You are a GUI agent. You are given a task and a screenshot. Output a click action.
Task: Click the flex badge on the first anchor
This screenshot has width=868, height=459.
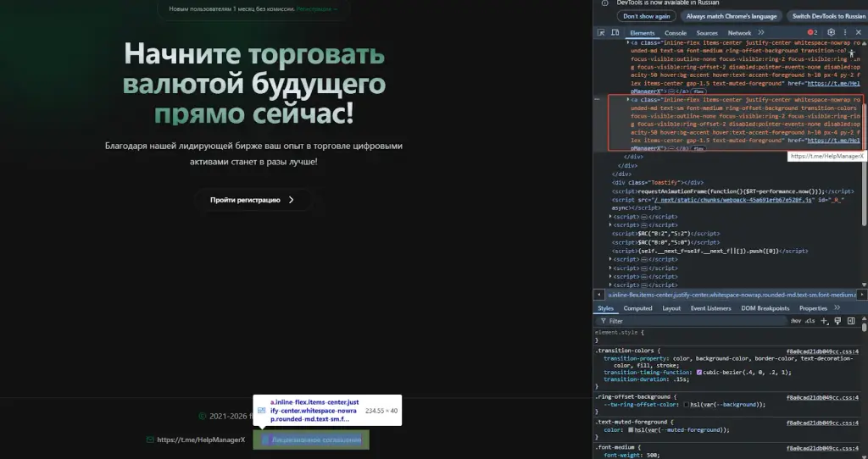(698, 91)
